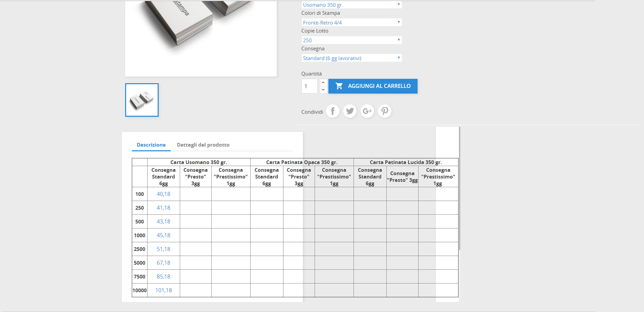The height and width of the screenshot is (312, 644).
Task: Expand Consegna Standard delivery dropdown
Action: 351,58
